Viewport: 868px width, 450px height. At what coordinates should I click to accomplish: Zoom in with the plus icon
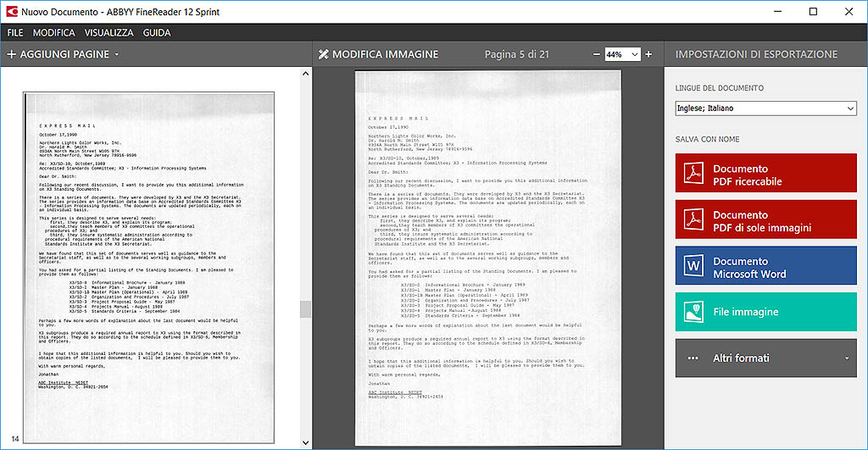click(x=648, y=54)
